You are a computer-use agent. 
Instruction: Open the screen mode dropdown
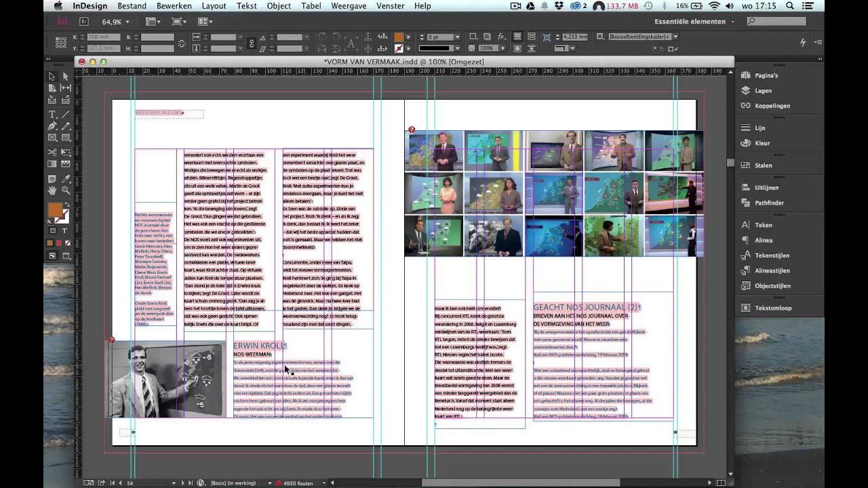(x=180, y=22)
